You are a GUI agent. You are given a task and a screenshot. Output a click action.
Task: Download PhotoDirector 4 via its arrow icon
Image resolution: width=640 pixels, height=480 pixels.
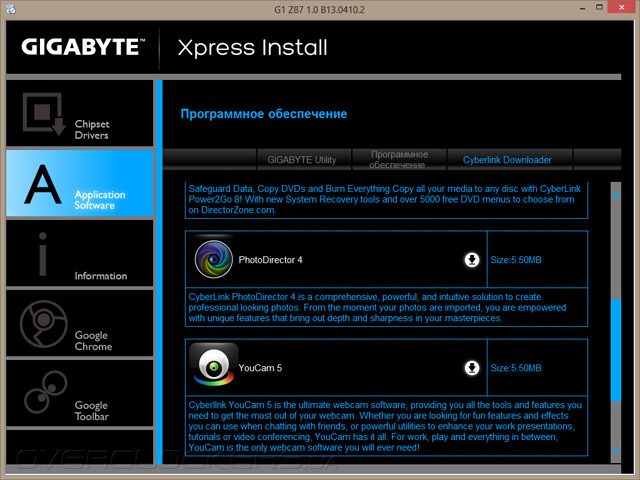click(472, 260)
